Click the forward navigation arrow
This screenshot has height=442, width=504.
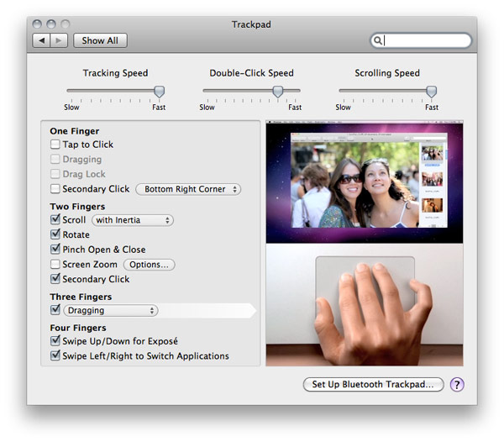pos(58,40)
